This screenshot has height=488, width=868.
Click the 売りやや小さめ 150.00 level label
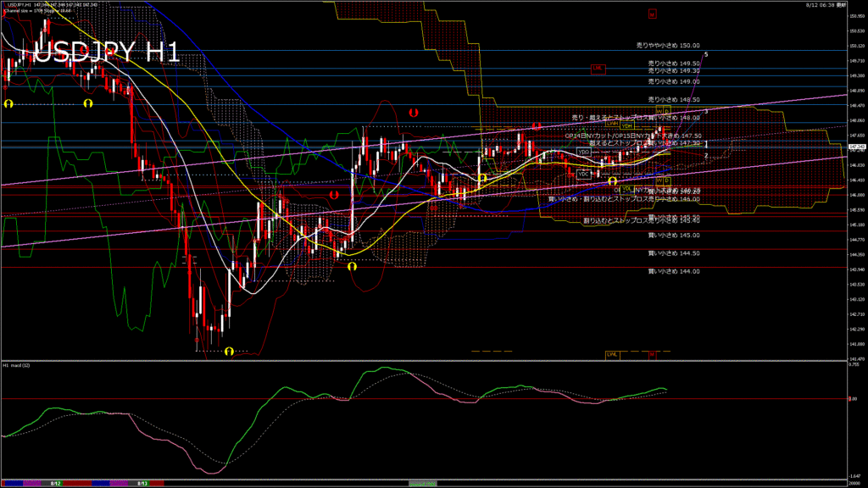(x=668, y=45)
